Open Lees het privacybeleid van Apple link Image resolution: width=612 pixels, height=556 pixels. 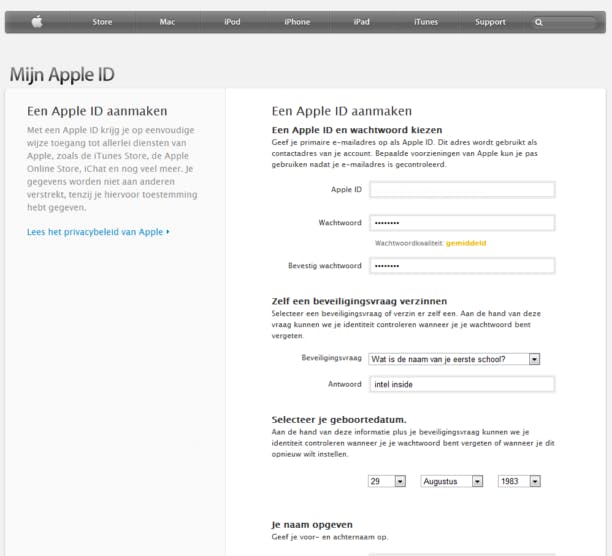pyautogui.click(x=98, y=232)
